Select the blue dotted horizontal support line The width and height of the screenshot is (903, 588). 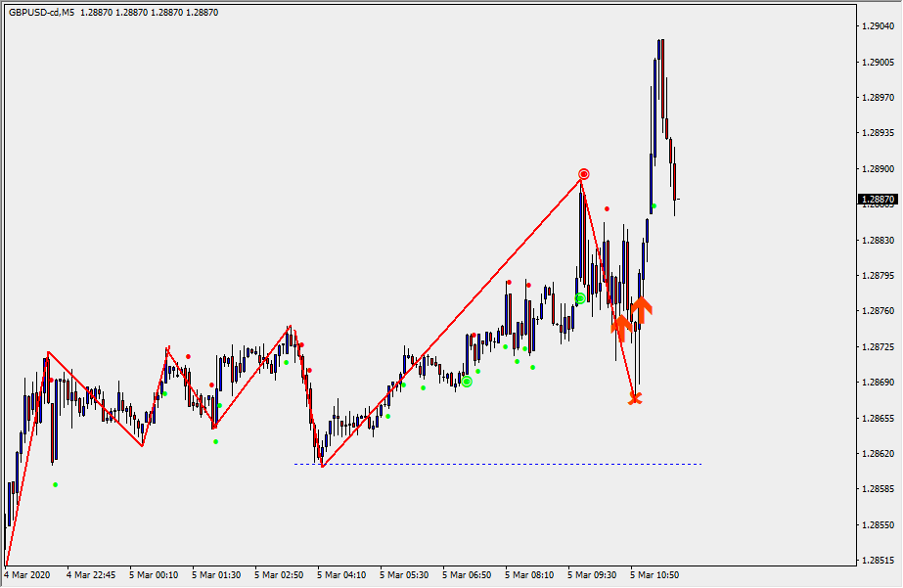click(x=499, y=464)
